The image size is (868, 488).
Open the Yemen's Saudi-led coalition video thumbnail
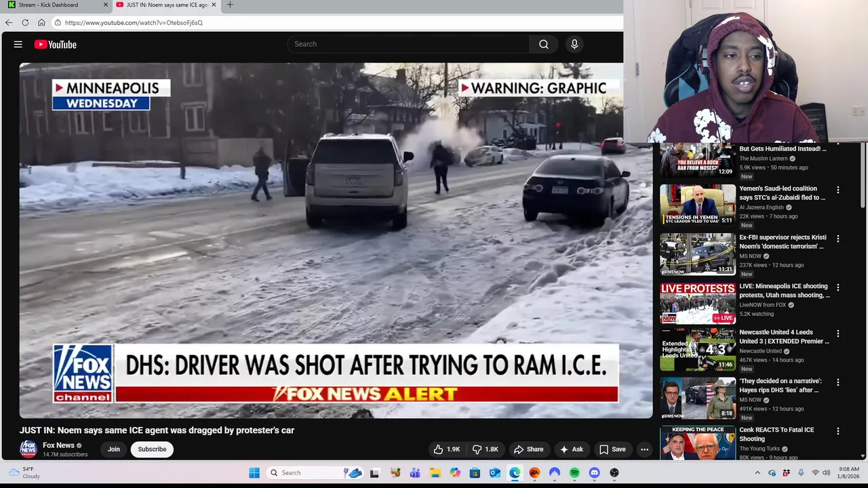(698, 205)
